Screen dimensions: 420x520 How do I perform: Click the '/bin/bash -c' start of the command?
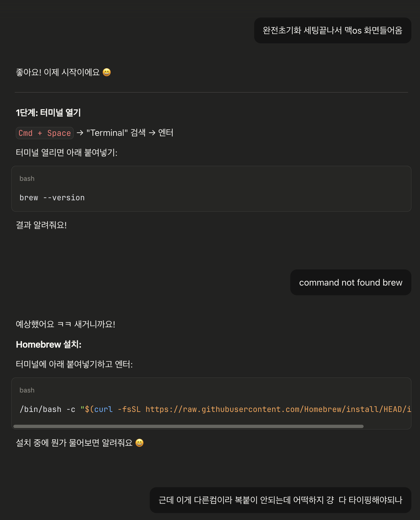47,409
